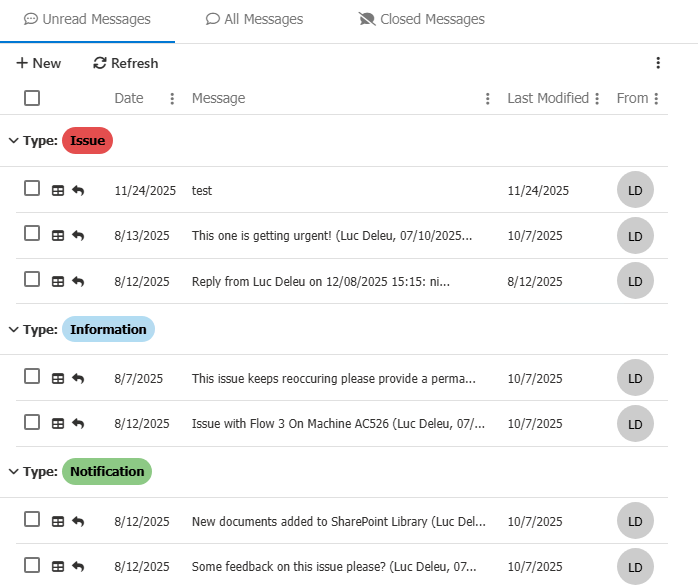
Task: Select checkbox for 'Issue with Flow 3' row
Action: [x=32, y=422]
